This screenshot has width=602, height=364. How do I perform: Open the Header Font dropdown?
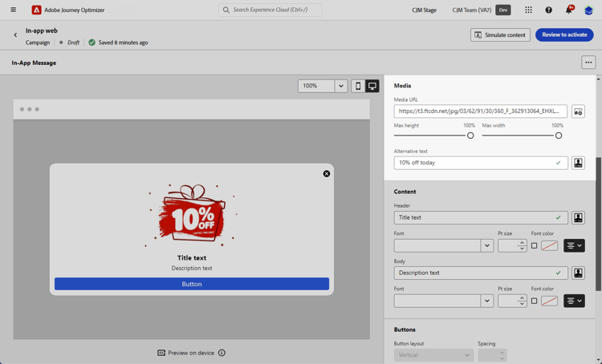coord(486,245)
